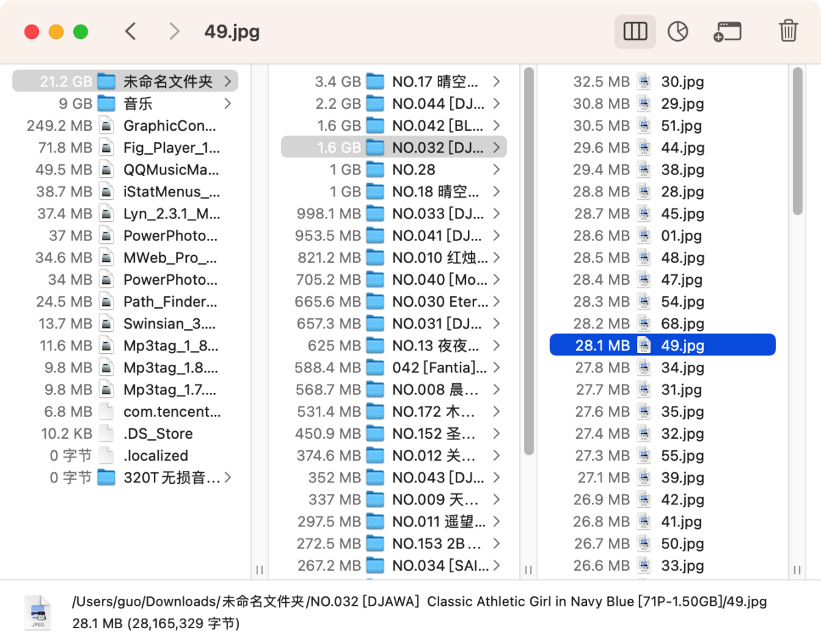The image size is (821, 644).
Task: Select the file 68.jpg
Action: [662, 323]
